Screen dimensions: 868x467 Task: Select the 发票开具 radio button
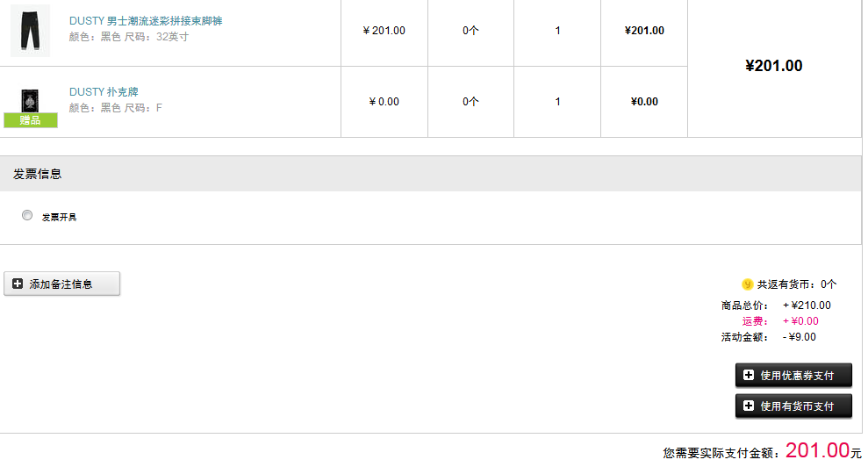tap(27, 215)
